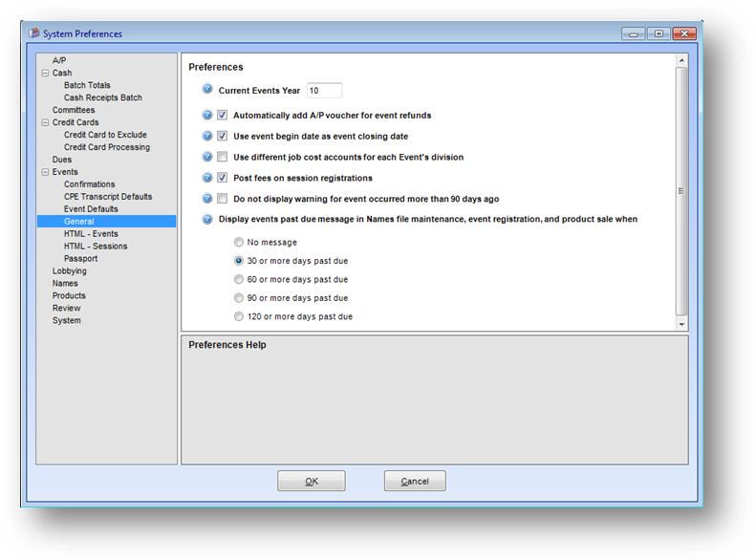The height and width of the screenshot is (560, 756).
Task: Enable Do not display warning for old events
Action: [x=222, y=198]
